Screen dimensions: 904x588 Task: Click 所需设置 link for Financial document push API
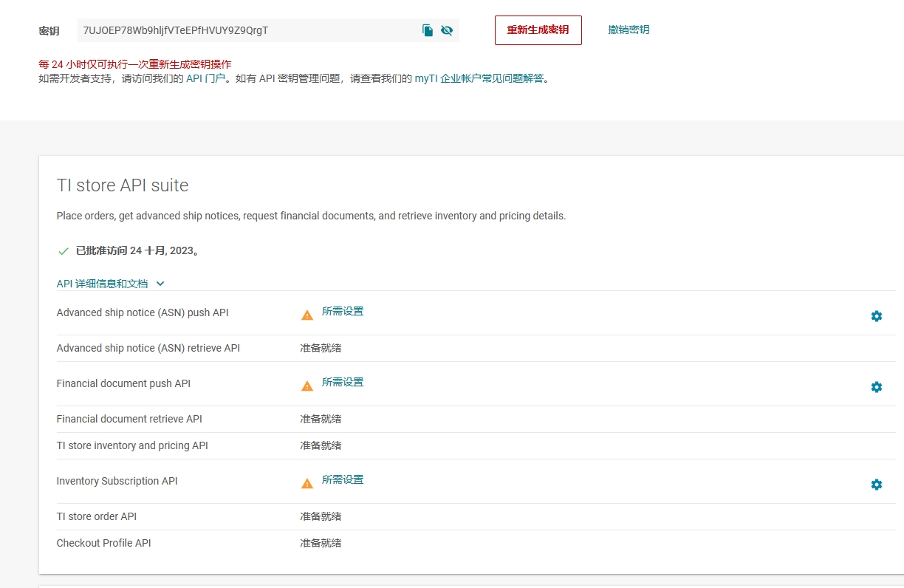tap(343, 382)
